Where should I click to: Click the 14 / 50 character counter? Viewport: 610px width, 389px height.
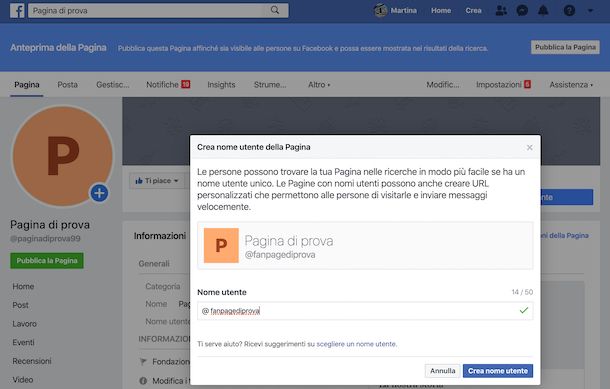(x=522, y=292)
